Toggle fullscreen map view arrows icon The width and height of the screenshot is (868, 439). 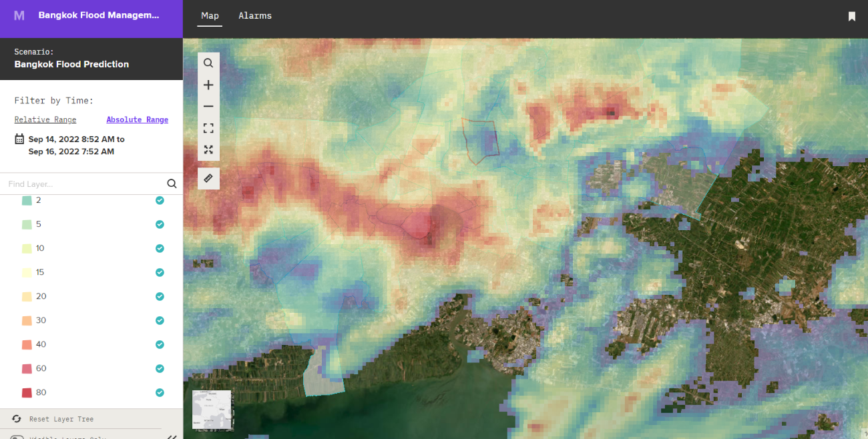[x=208, y=149]
